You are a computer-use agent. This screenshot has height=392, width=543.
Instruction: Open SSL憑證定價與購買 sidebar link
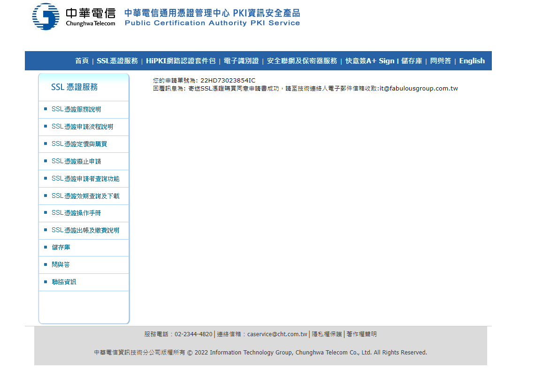pos(79,144)
